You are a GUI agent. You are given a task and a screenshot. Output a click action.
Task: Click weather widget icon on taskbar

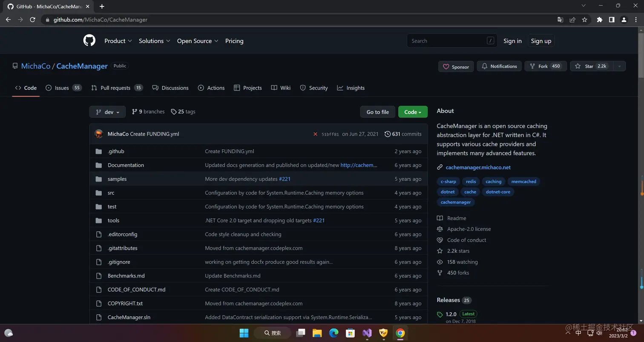coord(9,333)
